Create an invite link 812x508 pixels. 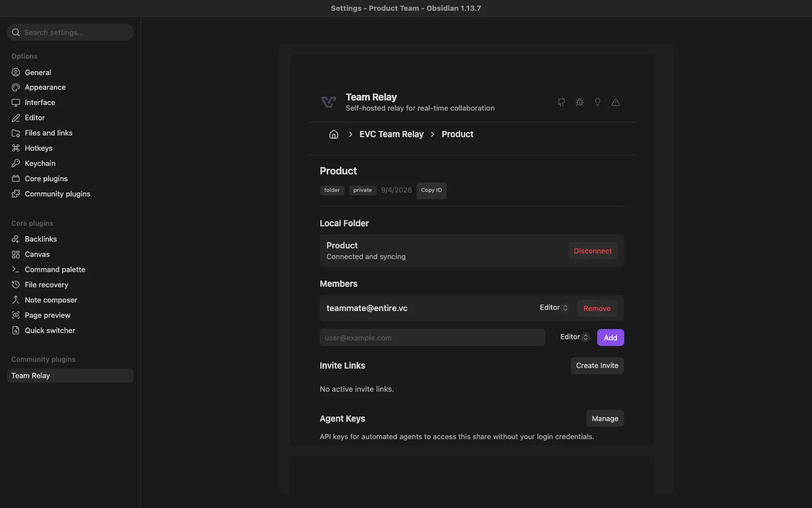[x=597, y=366]
